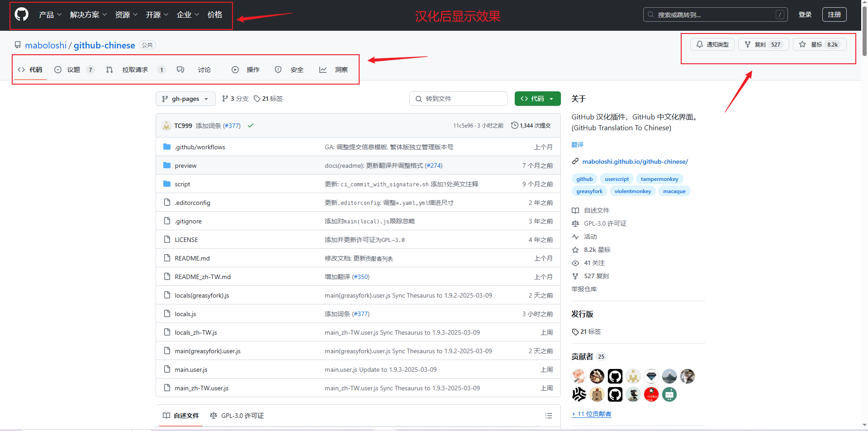Click the greasyfork topic tag
Viewport: 868px width, 431px height.
click(589, 191)
